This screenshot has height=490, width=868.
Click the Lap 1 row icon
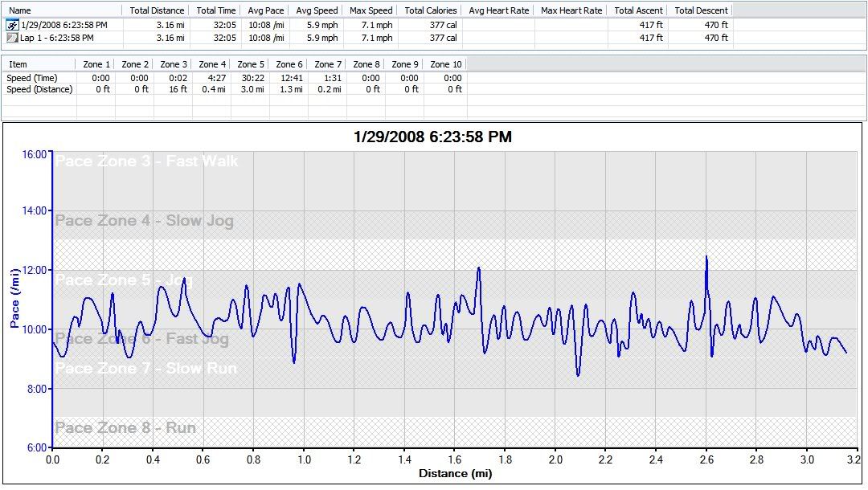pos(12,38)
